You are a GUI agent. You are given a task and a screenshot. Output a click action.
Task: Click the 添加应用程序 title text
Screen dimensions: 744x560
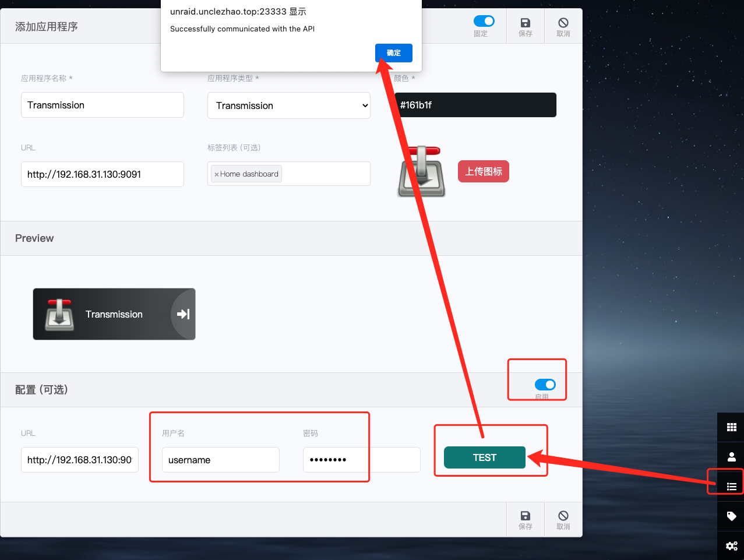click(47, 27)
